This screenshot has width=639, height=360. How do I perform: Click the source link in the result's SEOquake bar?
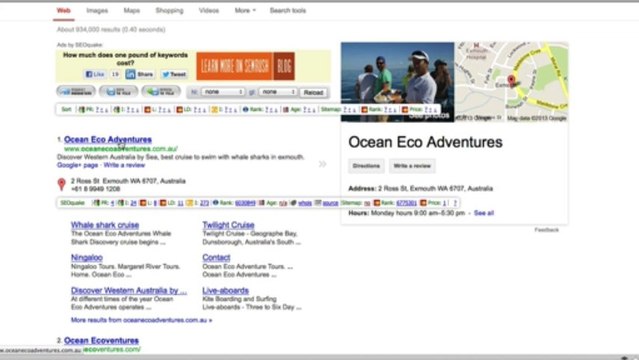[330, 203]
